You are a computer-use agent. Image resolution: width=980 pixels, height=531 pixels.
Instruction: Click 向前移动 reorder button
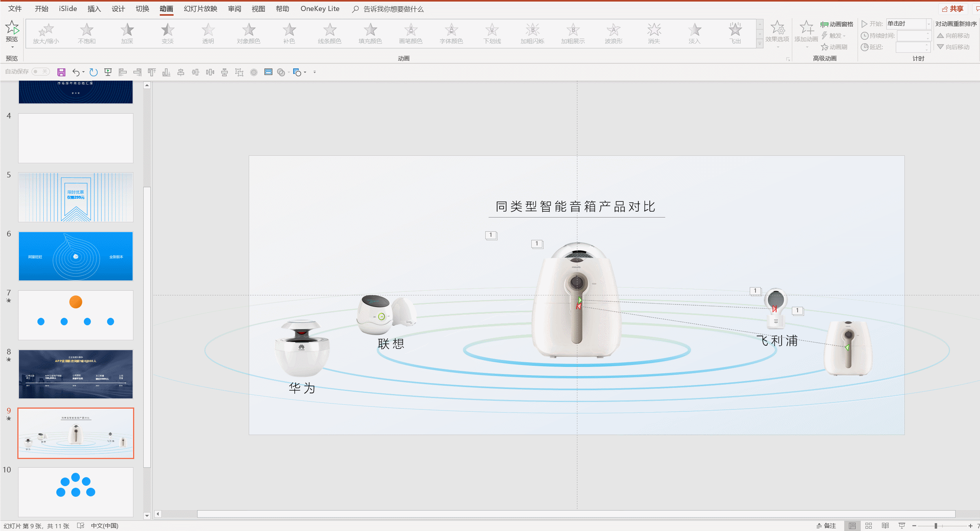pos(953,36)
